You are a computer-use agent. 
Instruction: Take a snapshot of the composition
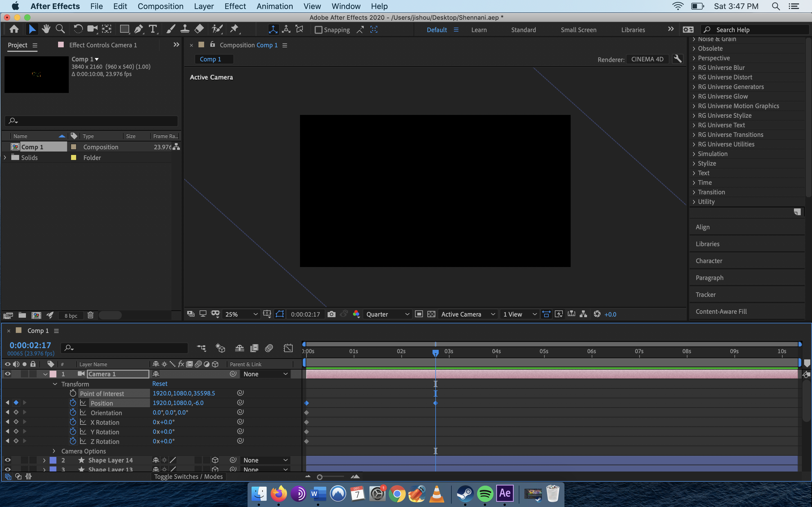[332, 314]
